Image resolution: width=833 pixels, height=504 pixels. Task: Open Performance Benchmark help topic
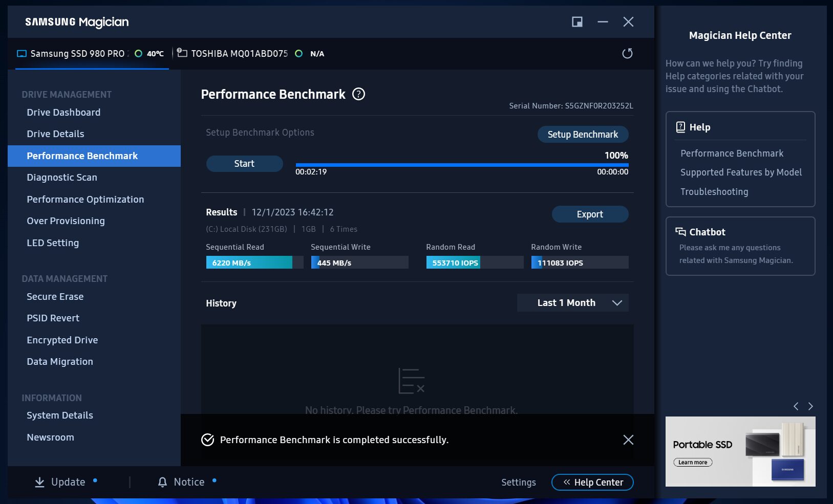732,154
